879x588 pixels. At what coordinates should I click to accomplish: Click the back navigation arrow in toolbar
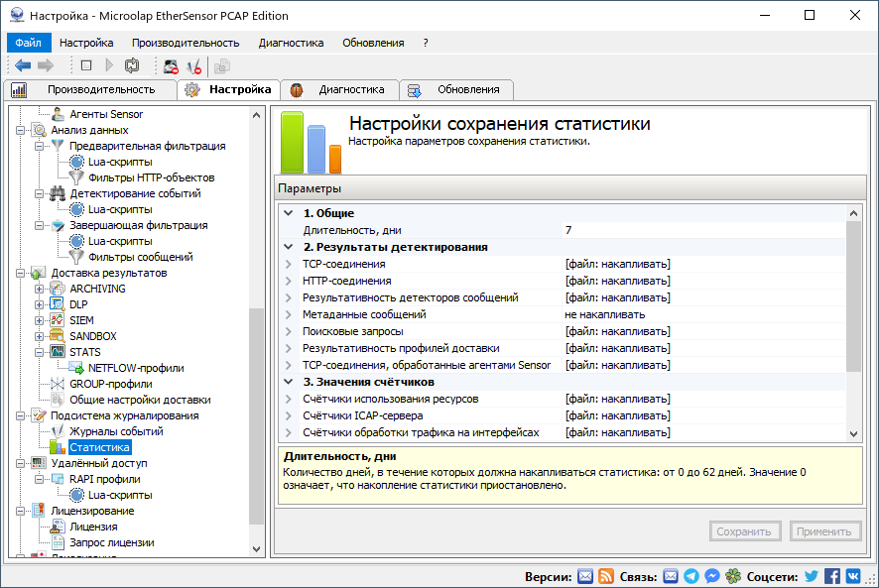coord(24,65)
